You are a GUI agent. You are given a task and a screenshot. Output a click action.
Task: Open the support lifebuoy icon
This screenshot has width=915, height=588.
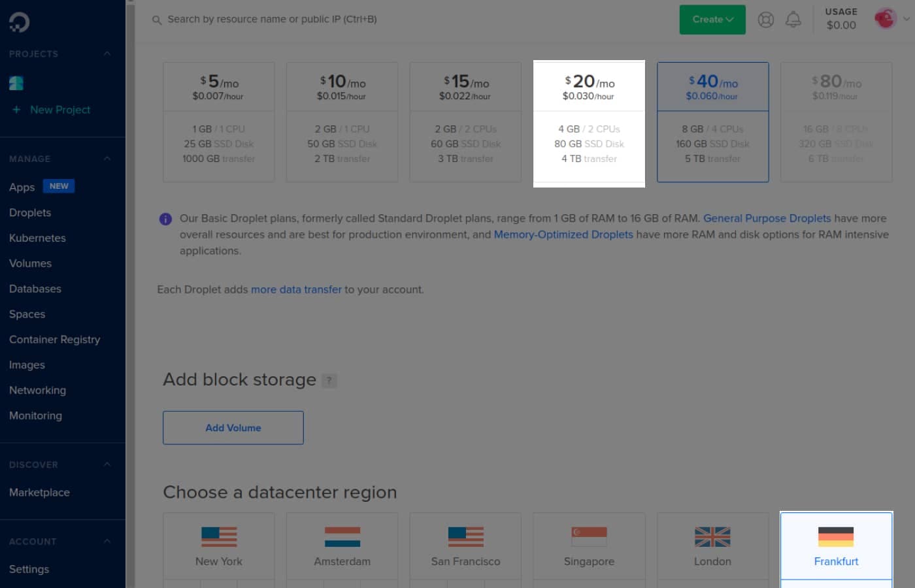pos(766,20)
